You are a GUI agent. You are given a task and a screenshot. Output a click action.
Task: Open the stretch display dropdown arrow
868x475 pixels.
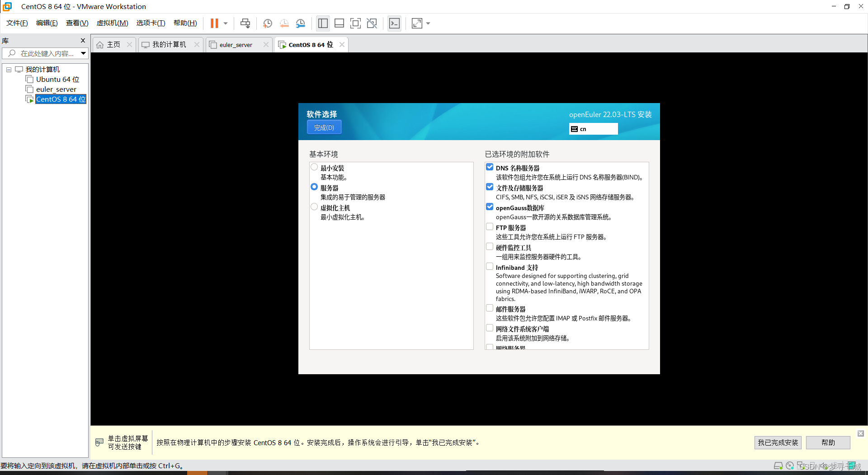(x=428, y=23)
